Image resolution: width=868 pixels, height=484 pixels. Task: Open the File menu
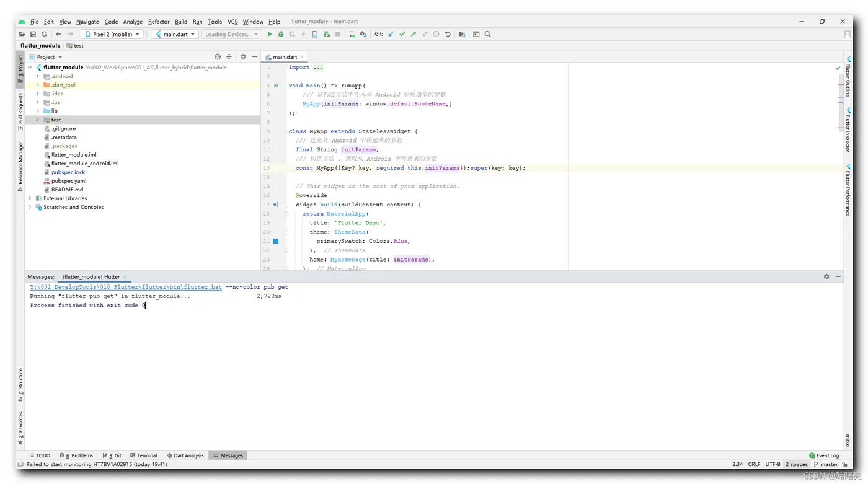click(x=34, y=21)
